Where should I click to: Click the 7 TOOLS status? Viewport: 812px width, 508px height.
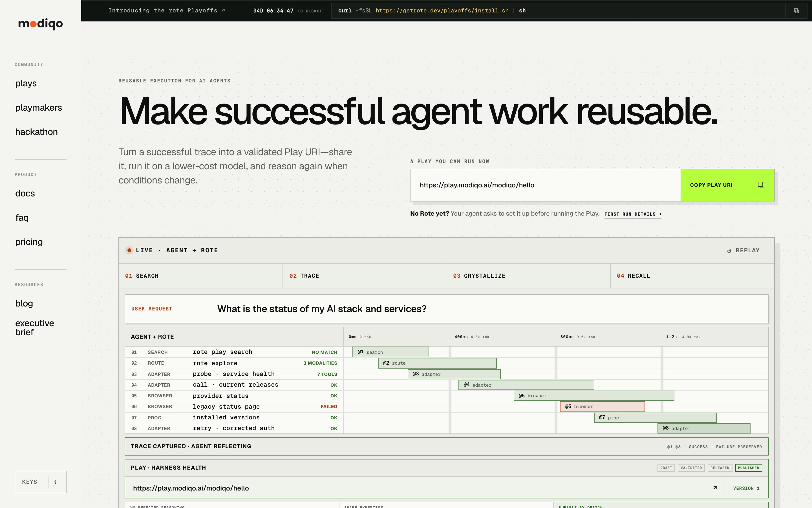tap(327, 374)
